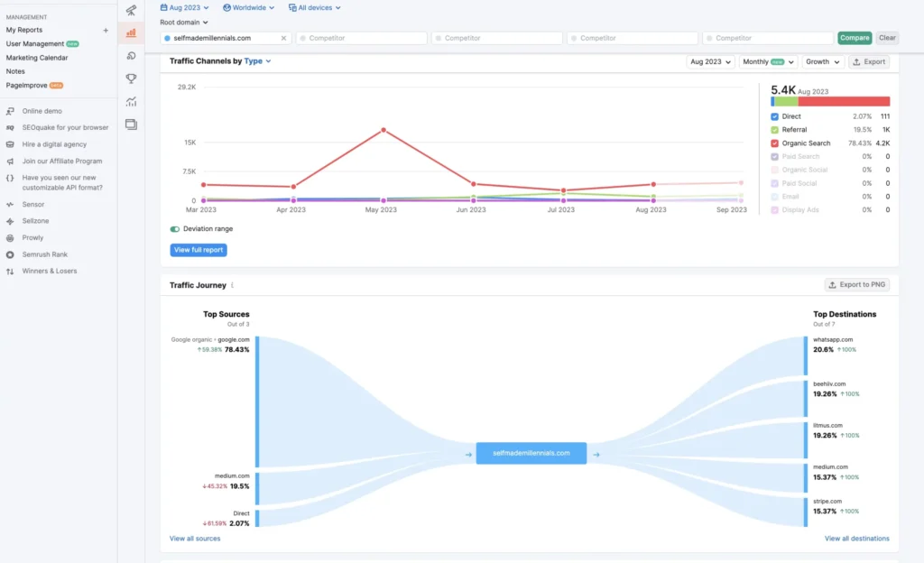Open View all destinations link
The width and height of the screenshot is (924, 563).
tap(855, 538)
